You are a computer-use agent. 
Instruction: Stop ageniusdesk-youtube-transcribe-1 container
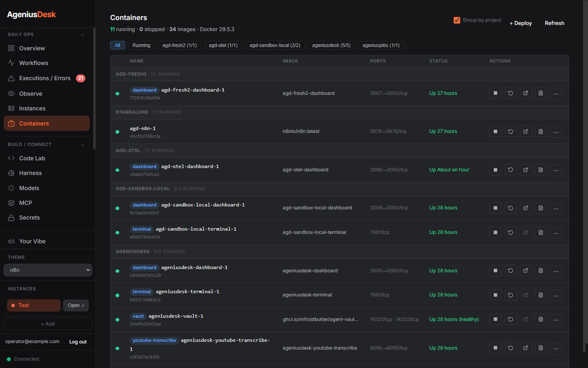pos(495,348)
